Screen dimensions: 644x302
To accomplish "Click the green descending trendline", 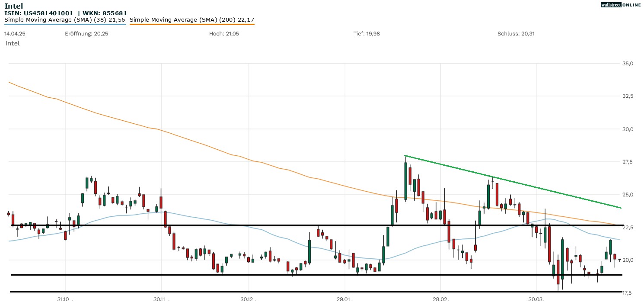I will pyautogui.click(x=512, y=182).
